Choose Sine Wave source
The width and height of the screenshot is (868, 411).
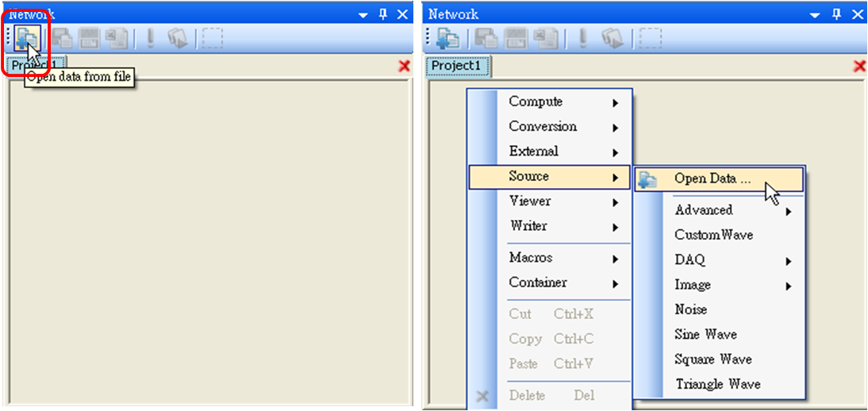705,335
